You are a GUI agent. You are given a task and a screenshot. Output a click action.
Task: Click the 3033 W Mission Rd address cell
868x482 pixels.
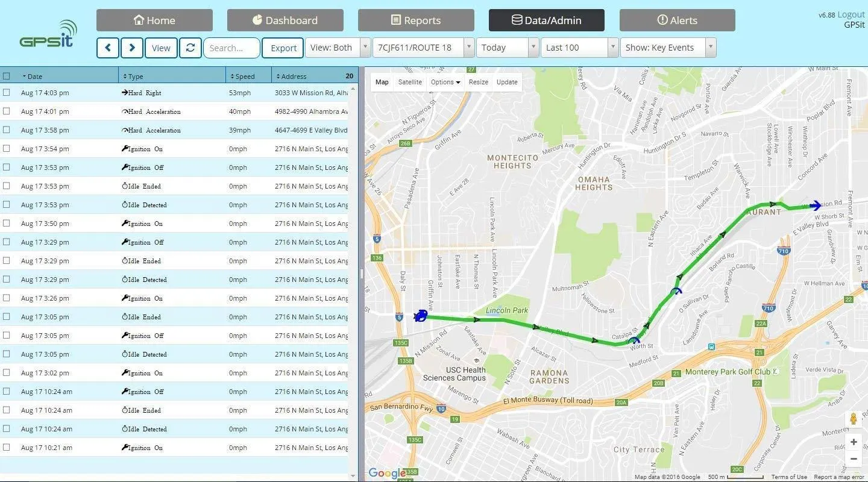(311, 93)
